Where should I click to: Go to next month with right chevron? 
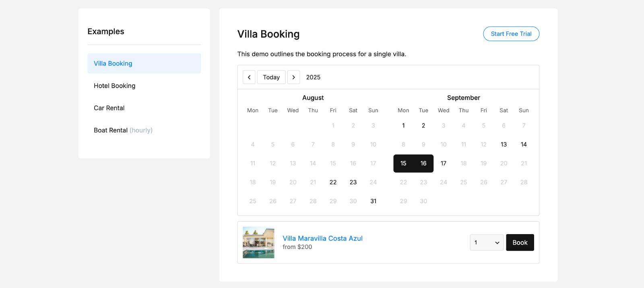pos(293,77)
